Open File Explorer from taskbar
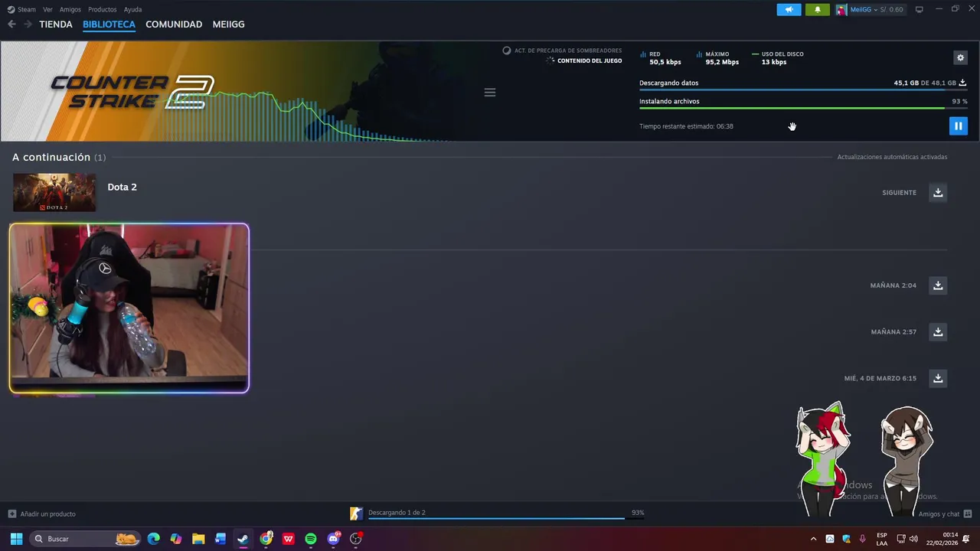 tap(198, 539)
